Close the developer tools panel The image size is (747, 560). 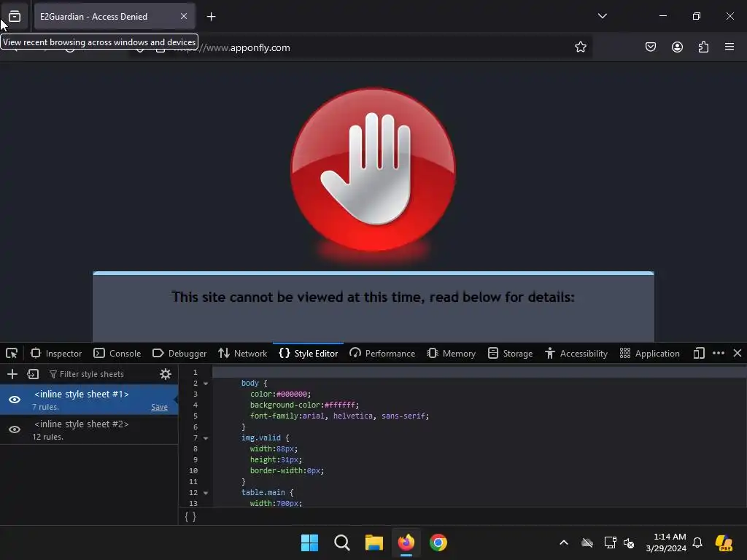tap(738, 354)
